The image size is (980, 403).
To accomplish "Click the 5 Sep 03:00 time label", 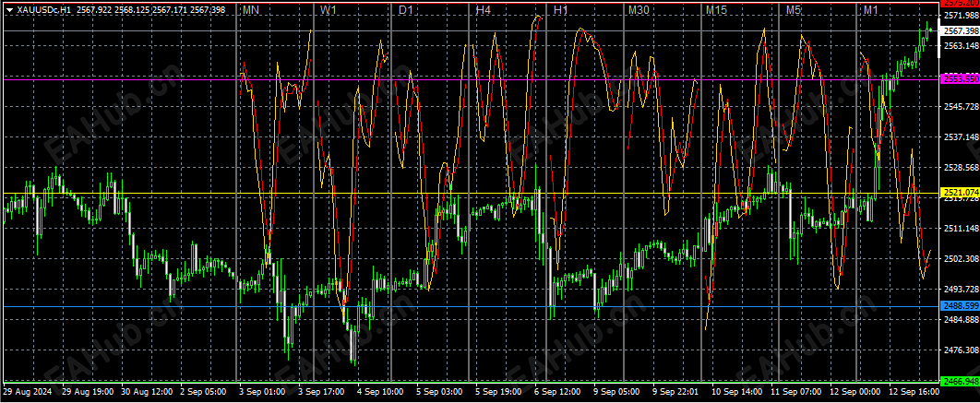I will tap(438, 392).
